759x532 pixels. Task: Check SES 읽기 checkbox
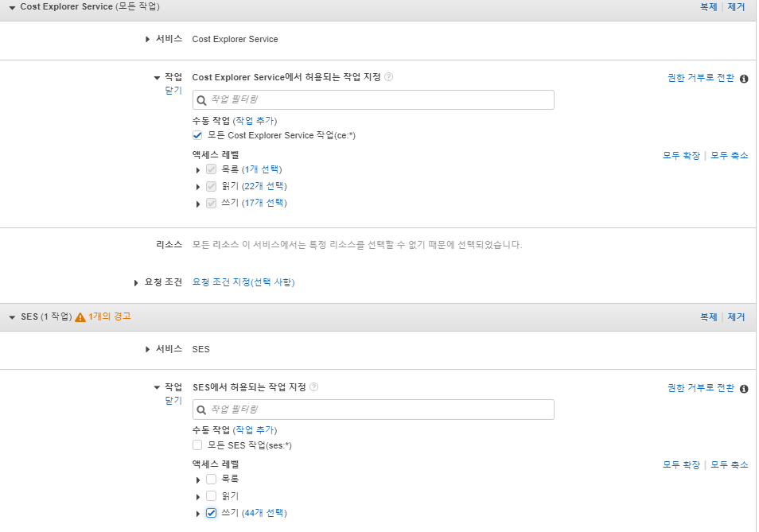(211, 496)
